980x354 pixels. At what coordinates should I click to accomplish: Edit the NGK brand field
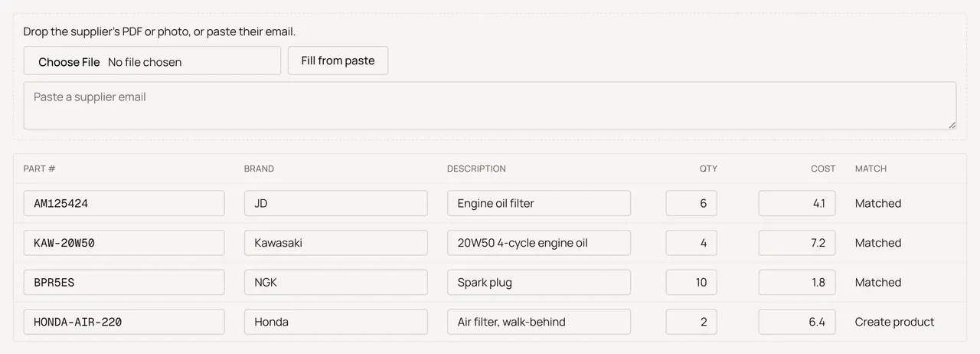point(336,282)
